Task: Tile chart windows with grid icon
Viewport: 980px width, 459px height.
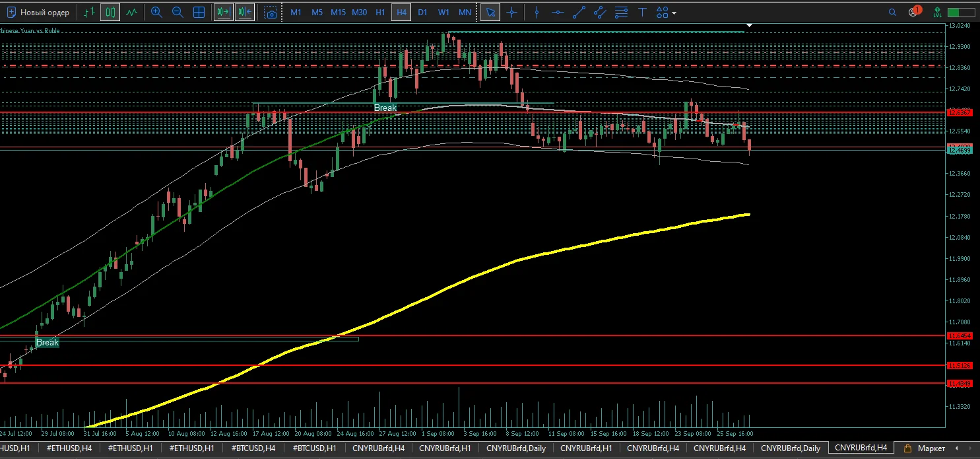Action: click(x=199, y=12)
